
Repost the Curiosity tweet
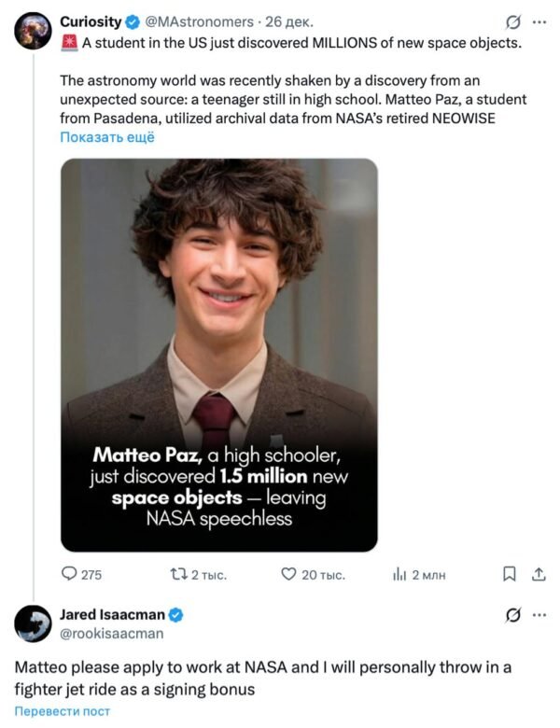(199, 575)
